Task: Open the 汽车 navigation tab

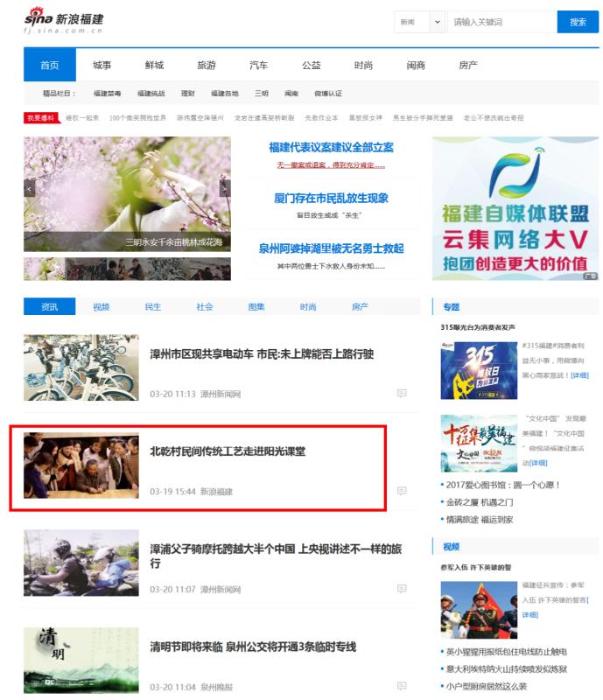Action: click(259, 65)
